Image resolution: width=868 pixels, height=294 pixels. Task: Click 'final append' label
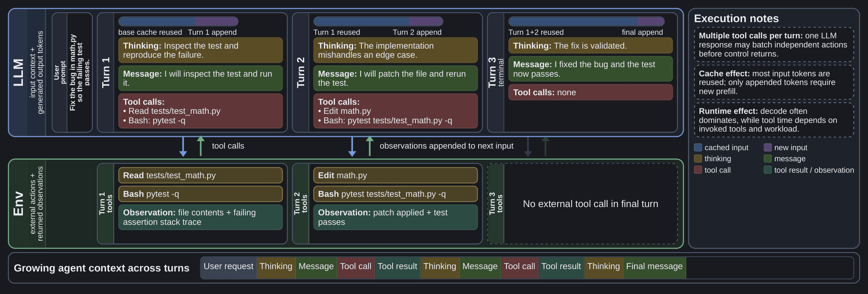642,32
